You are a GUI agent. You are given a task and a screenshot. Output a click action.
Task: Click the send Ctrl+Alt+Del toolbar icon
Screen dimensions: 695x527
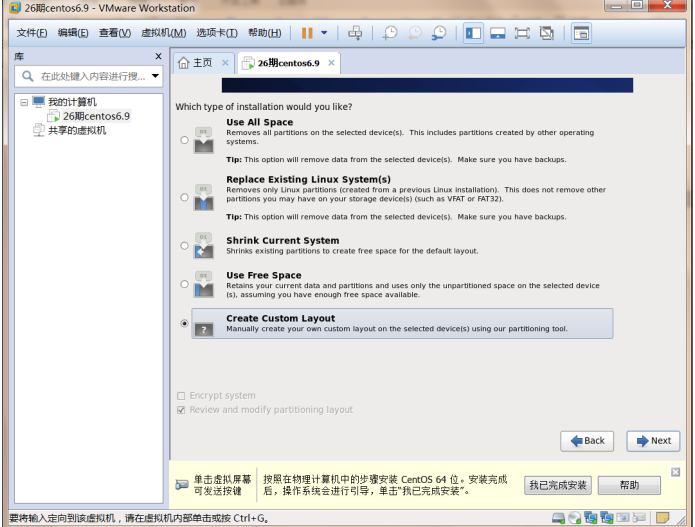coord(355,33)
